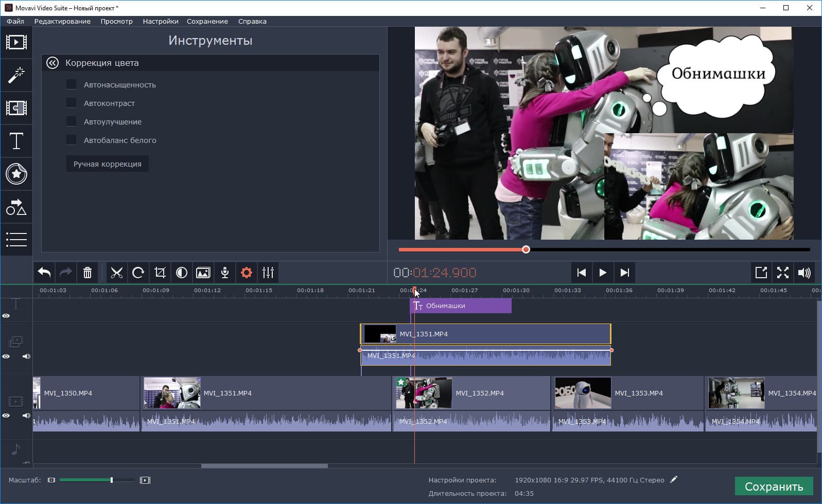This screenshot has height=504, width=822.
Task: Enable the Автонасыщенность checkbox
Action: 71,85
